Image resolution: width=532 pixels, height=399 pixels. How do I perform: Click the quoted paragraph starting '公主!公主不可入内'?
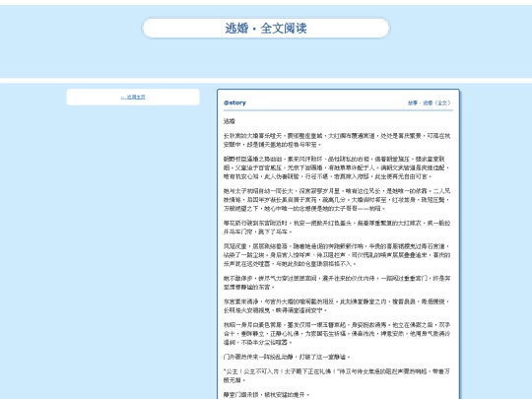337,375
